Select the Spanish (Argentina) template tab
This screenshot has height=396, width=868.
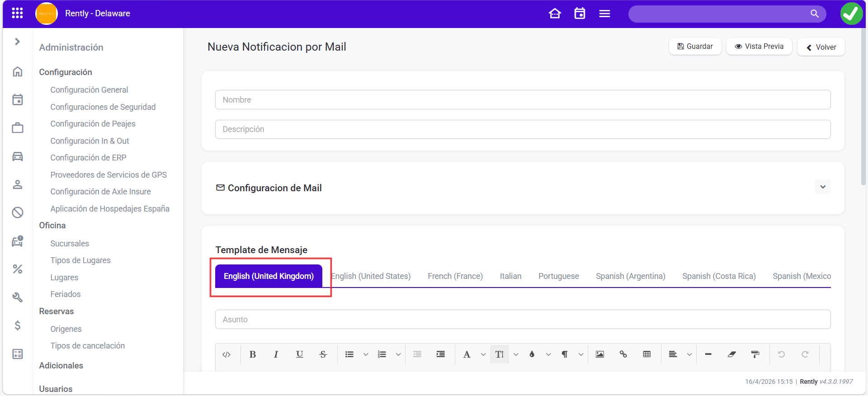pos(630,276)
